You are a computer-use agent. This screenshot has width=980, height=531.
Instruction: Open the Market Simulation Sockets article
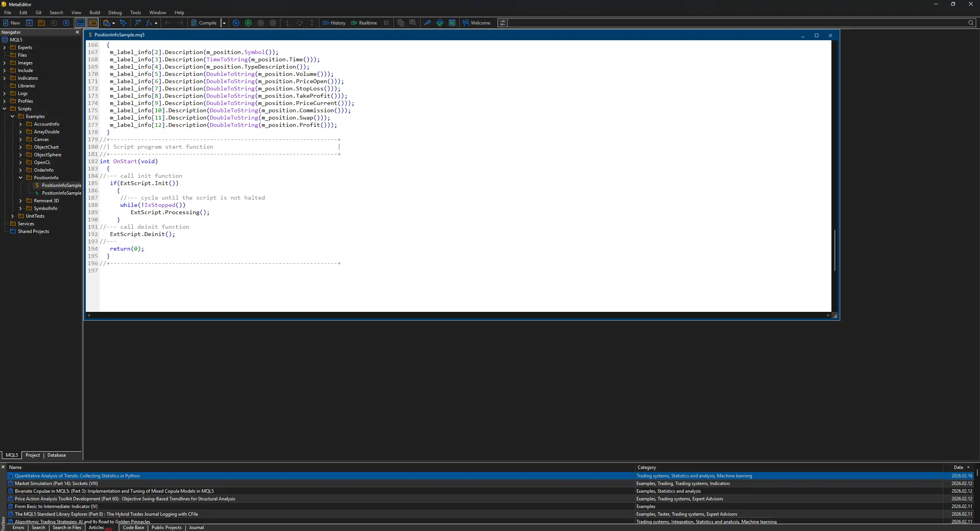56,483
